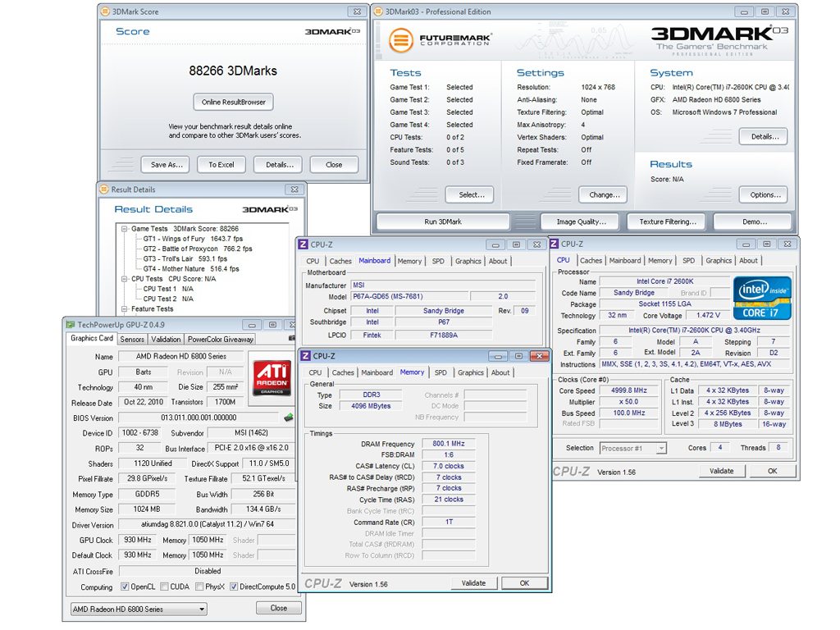
Task: Click the Futuremark orange logo icon
Action: (x=401, y=40)
